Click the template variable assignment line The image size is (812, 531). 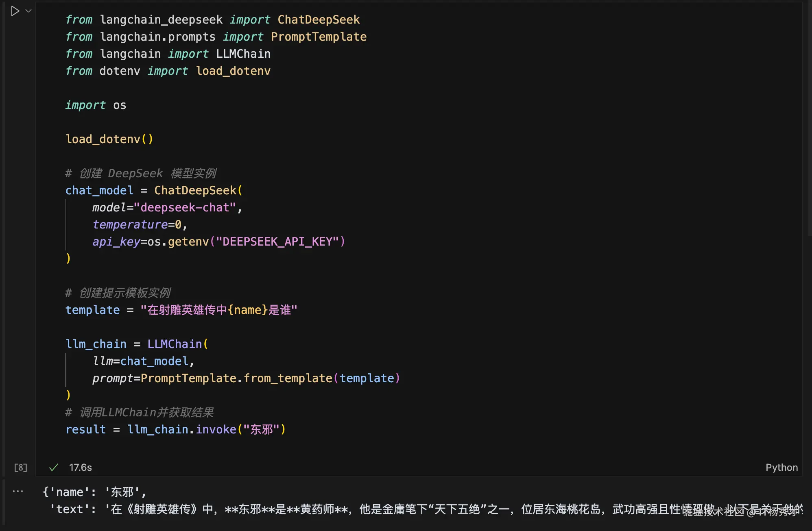(92, 310)
